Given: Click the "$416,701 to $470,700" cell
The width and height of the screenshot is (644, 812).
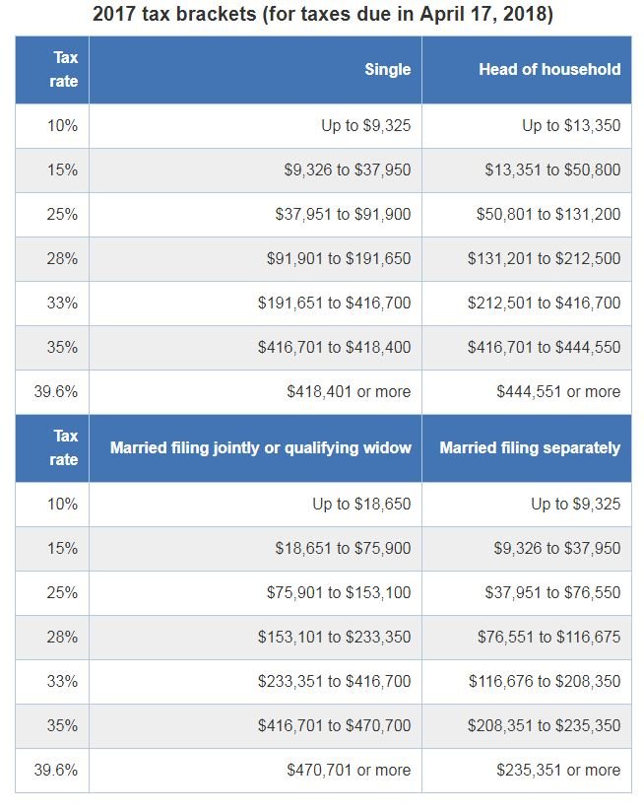Looking at the screenshot, I should pos(335,725).
